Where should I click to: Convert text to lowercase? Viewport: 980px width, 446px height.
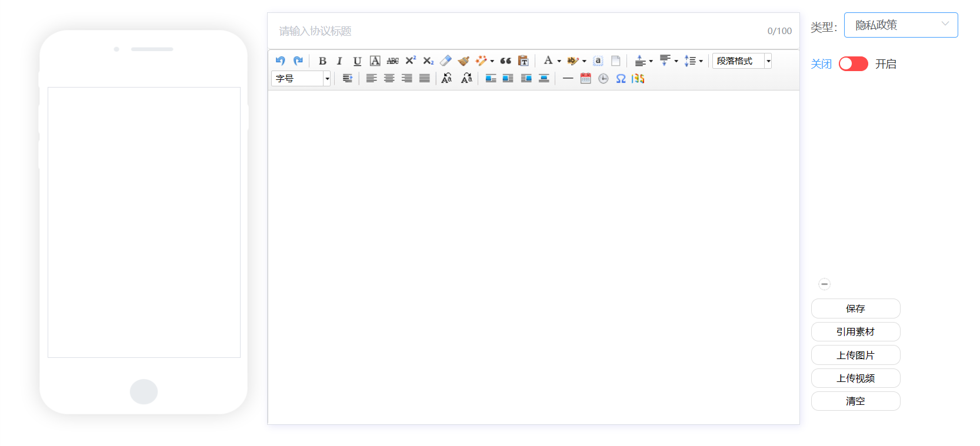point(466,78)
